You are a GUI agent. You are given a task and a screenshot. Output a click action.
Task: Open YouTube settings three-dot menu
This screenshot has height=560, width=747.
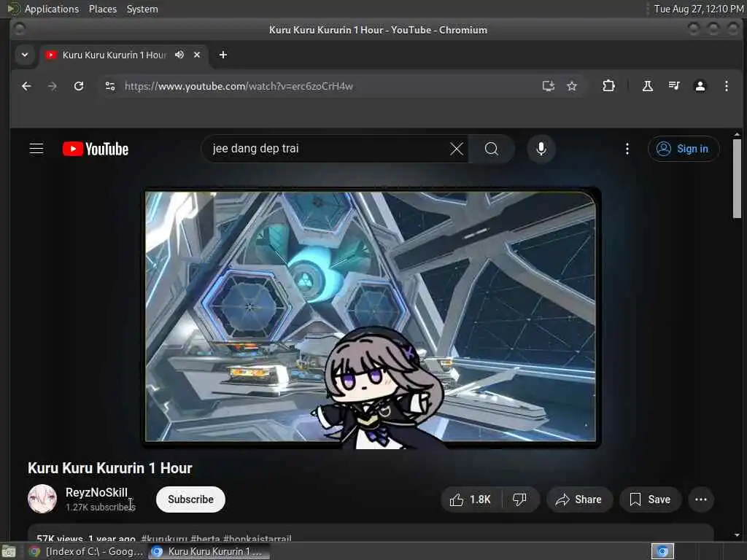coord(627,149)
